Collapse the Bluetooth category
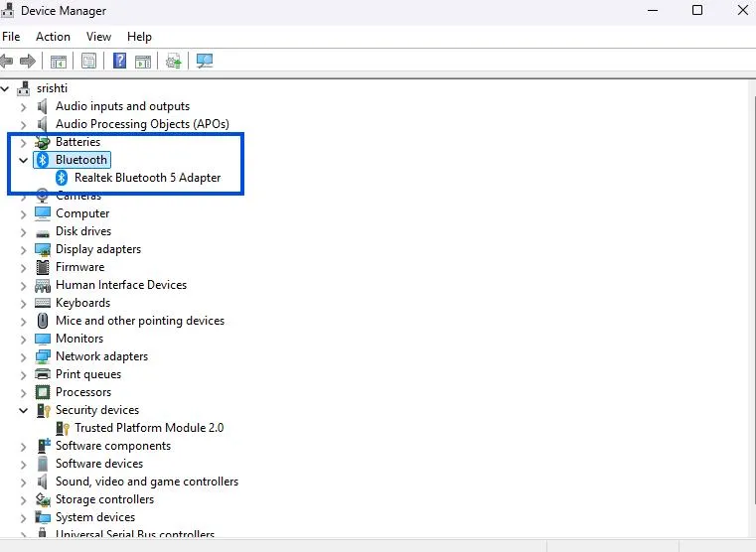Viewport: 756px width, 552px height. click(x=24, y=160)
